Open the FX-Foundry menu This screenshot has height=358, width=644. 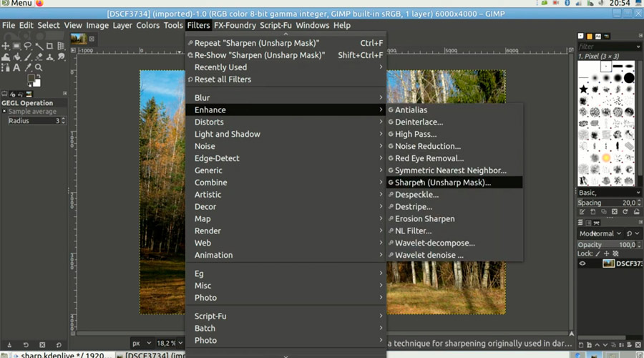235,25
